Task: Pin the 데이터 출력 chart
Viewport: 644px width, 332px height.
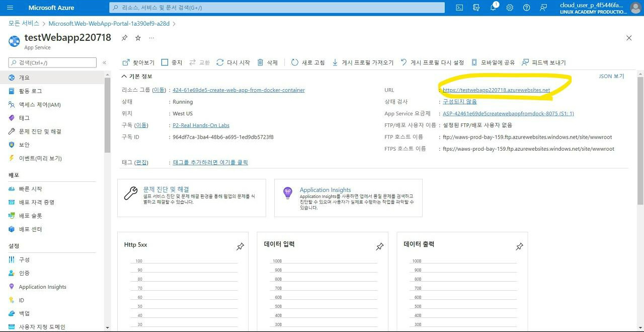Action: [519, 246]
